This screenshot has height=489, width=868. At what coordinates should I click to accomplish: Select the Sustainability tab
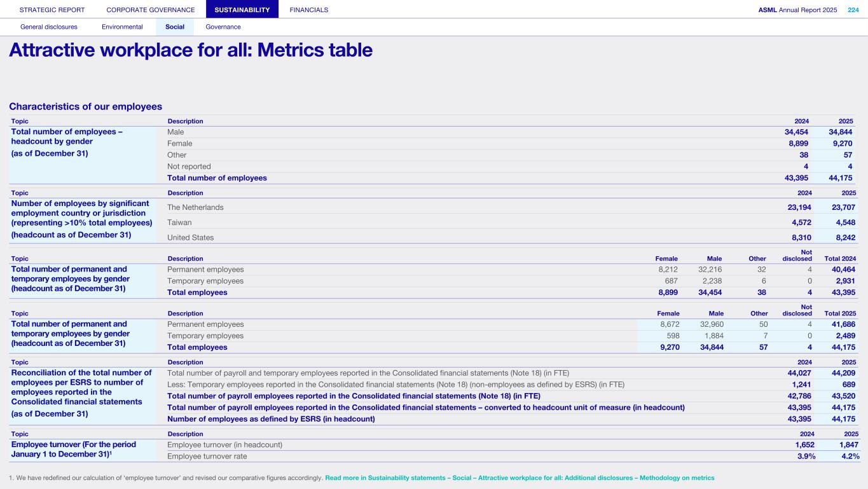tap(242, 10)
